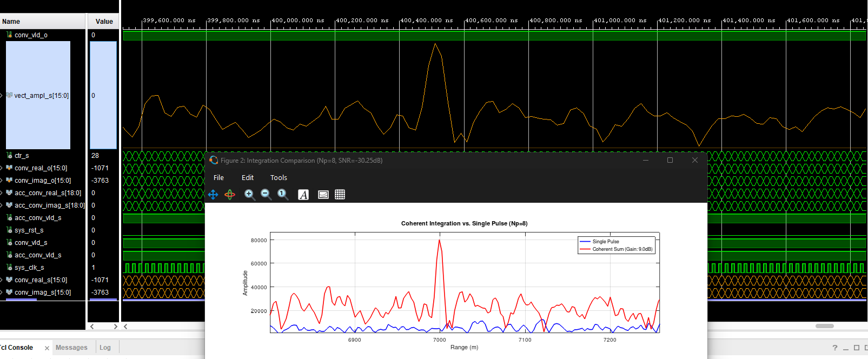Click the 399,600.000 ns timeline marker

[x=169, y=21]
